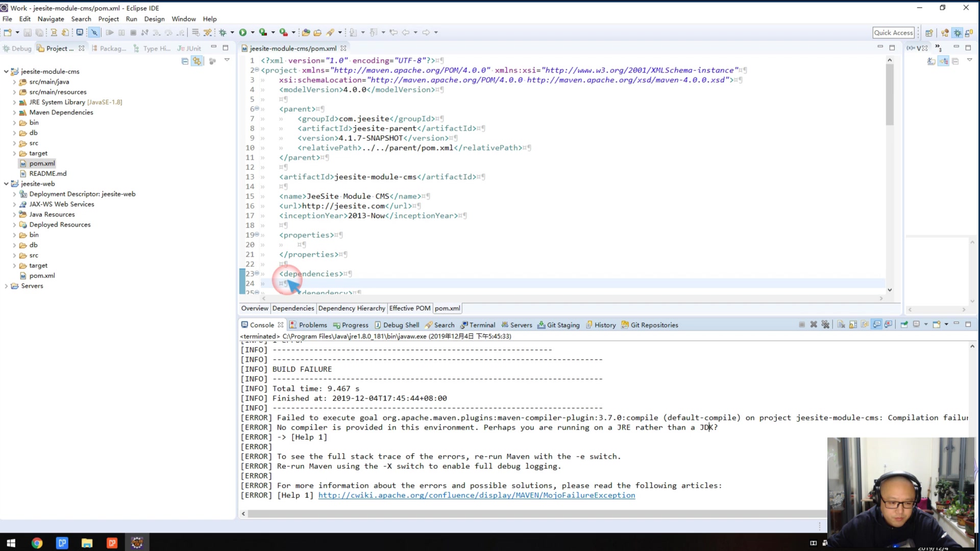Toggle the console terminate button
Viewport: 980px width, 551px height.
click(x=802, y=327)
